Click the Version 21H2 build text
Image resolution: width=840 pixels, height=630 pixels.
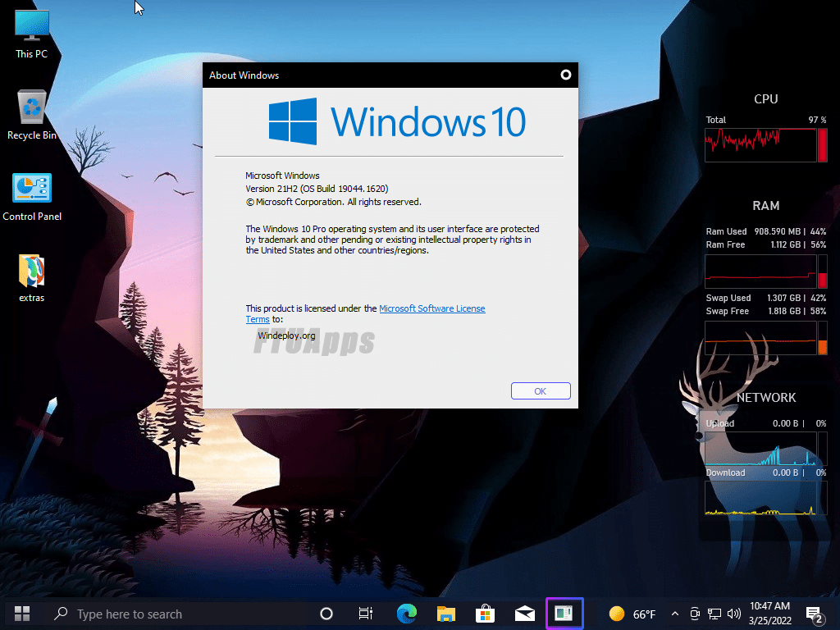317,189
